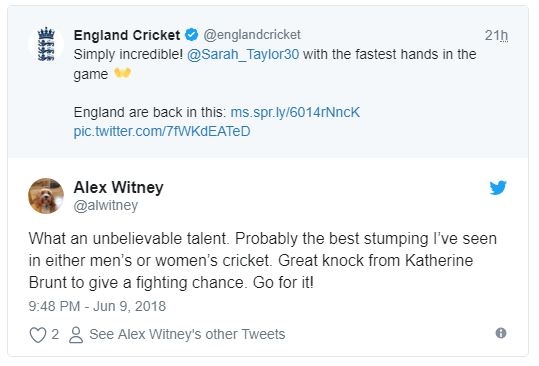Image resolution: width=539 pixels, height=366 pixels.
Task: Click the info circle icon
Action: pos(501,333)
